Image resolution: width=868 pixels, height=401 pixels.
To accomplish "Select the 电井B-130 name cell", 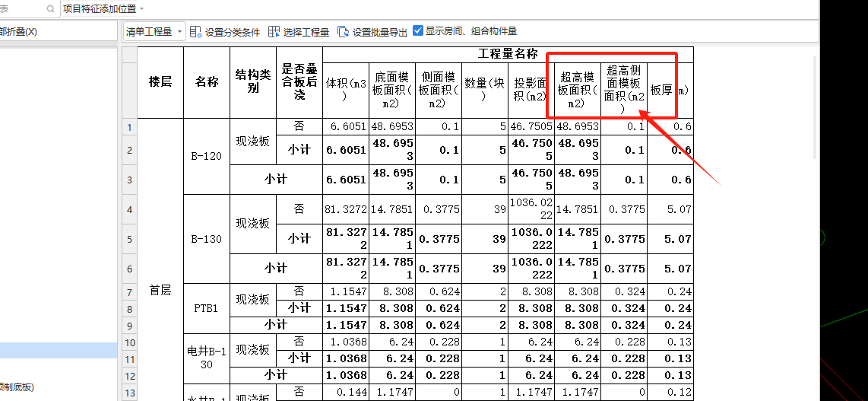I will point(207,358).
